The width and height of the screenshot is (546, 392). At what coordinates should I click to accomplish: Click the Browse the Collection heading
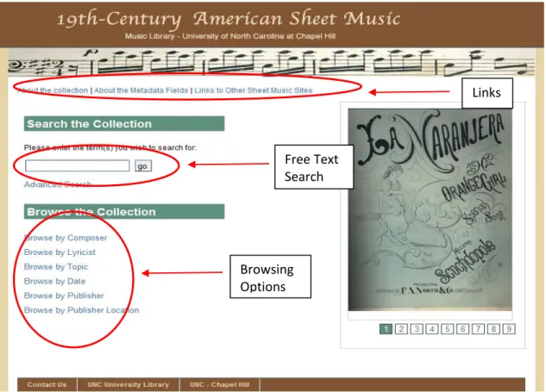(124, 211)
